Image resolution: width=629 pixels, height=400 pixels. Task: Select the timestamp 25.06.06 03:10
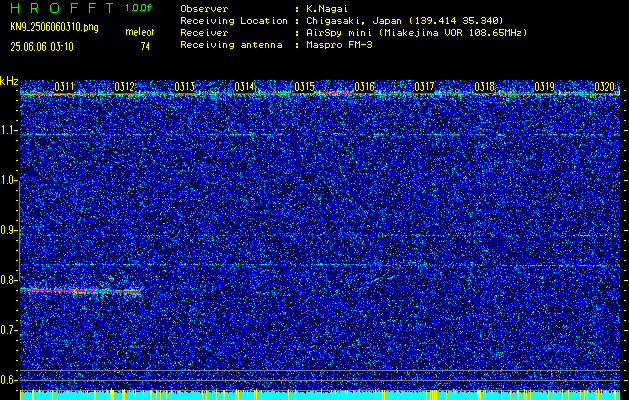tap(42, 47)
